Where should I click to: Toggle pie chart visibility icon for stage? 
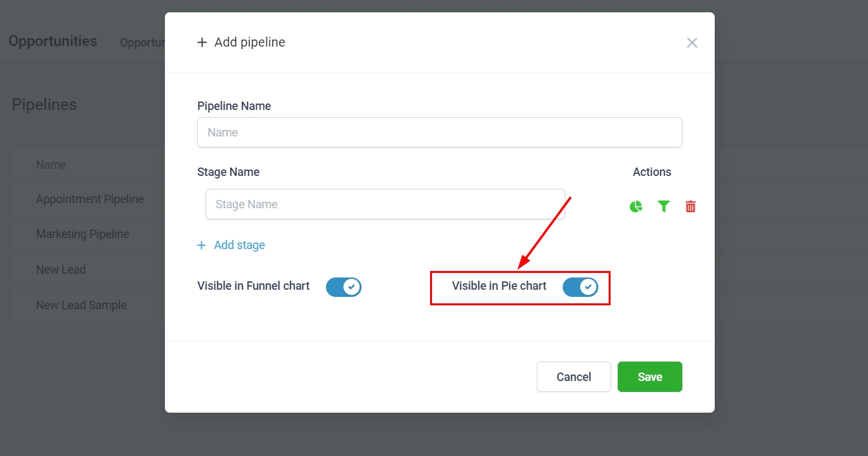(x=636, y=206)
